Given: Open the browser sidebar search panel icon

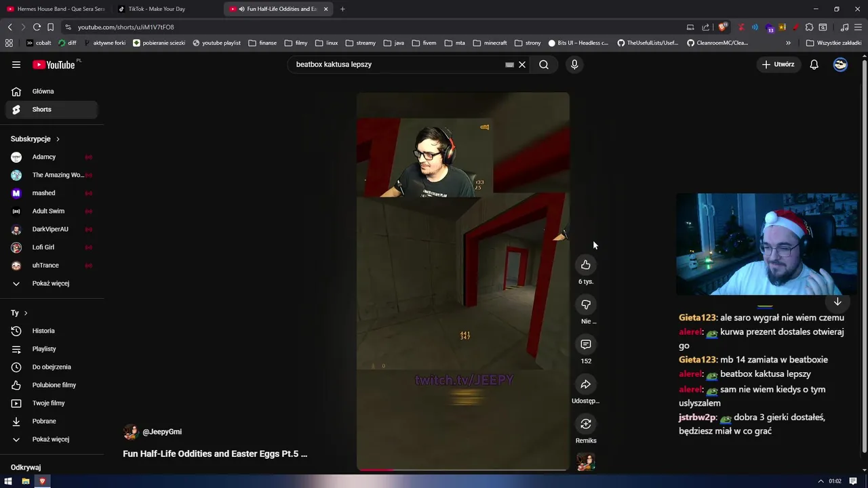Looking at the screenshot, I should tap(823, 27).
